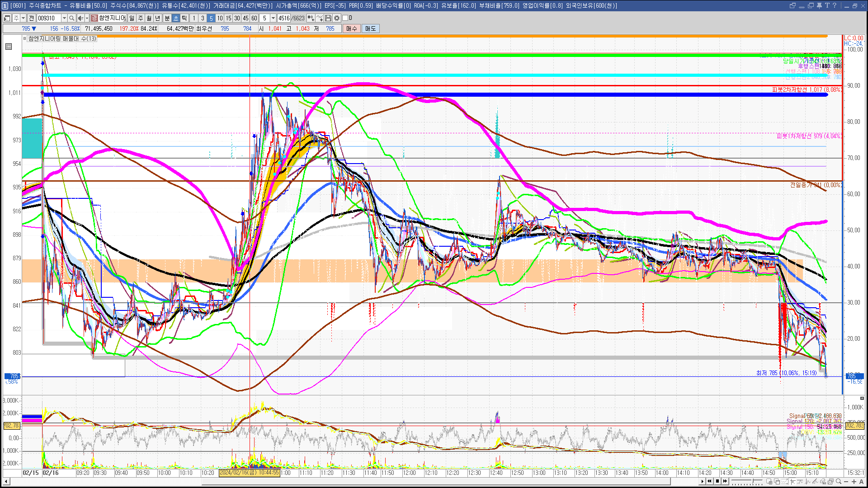Image resolution: width=868 pixels, height=488 pixels.
Task: Save chart with floppy disk icon
Action: click(x=328, y=18)
